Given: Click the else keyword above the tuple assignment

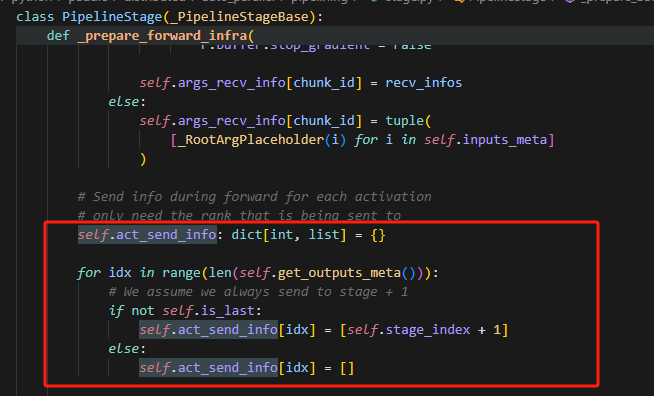Looking at the screenshot, I should tap(123, 101).
